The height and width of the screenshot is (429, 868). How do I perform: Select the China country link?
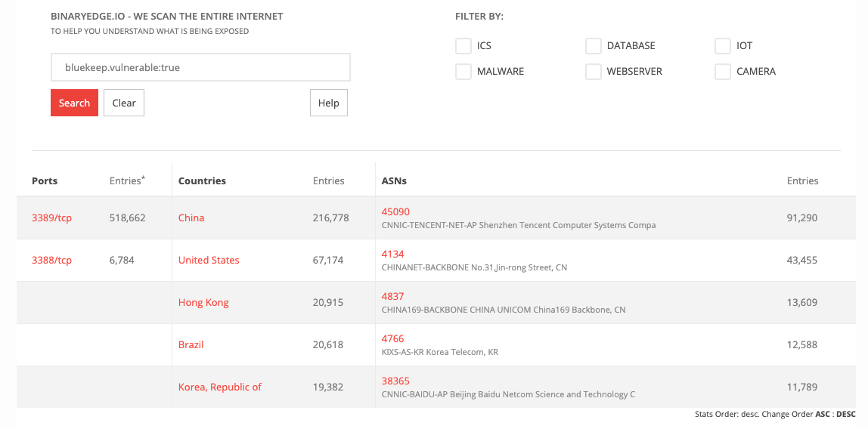click(x=191, y=218)
